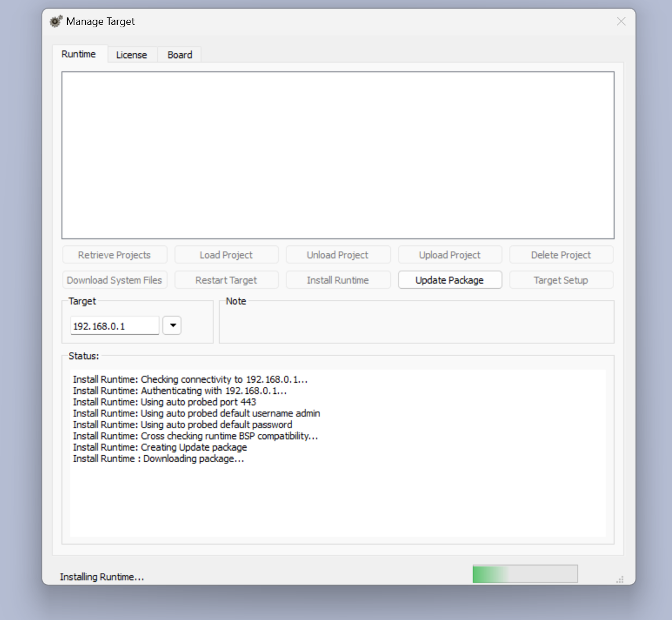Click the Restart Target button
The image size is (672, 620).
tap(226, 280)
